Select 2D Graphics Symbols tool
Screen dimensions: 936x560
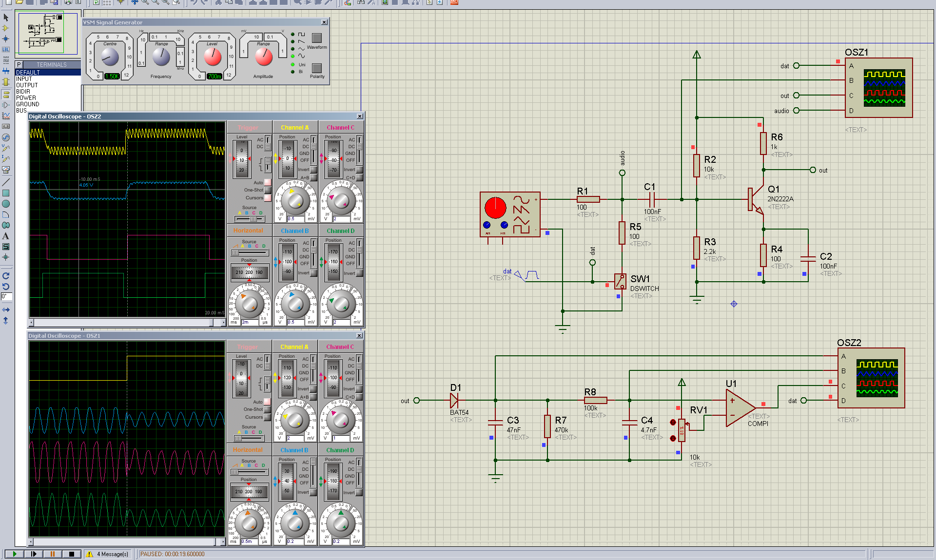(x=6, y=247)
